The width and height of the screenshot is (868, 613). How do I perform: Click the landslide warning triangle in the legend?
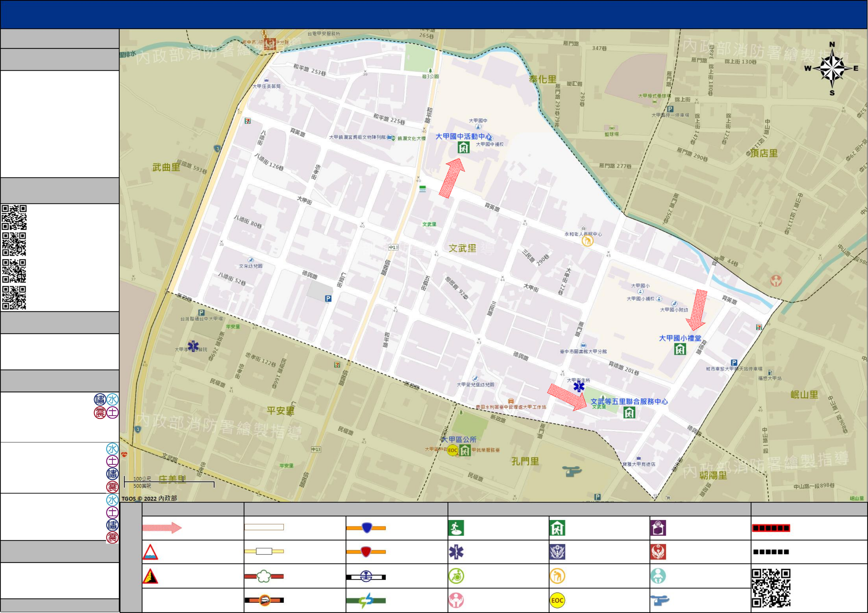(x=150, y=576)
